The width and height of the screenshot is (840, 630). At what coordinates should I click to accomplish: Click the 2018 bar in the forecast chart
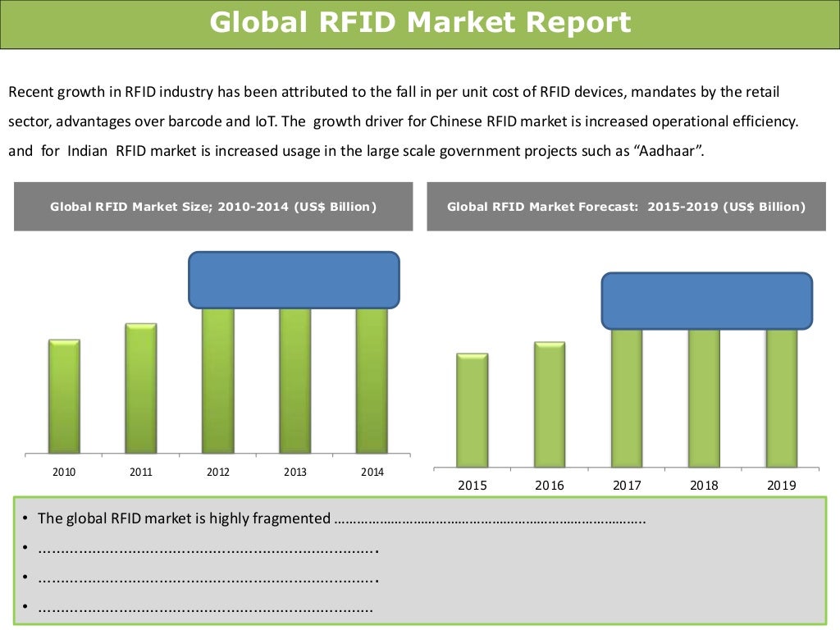[x=704, y=399]
